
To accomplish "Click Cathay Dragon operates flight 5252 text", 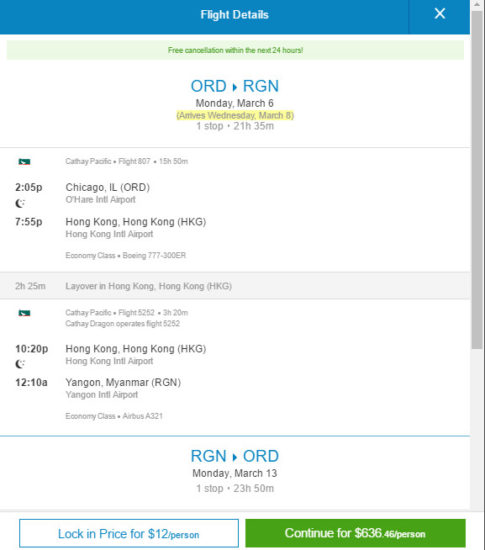I will tap(122, 323).
